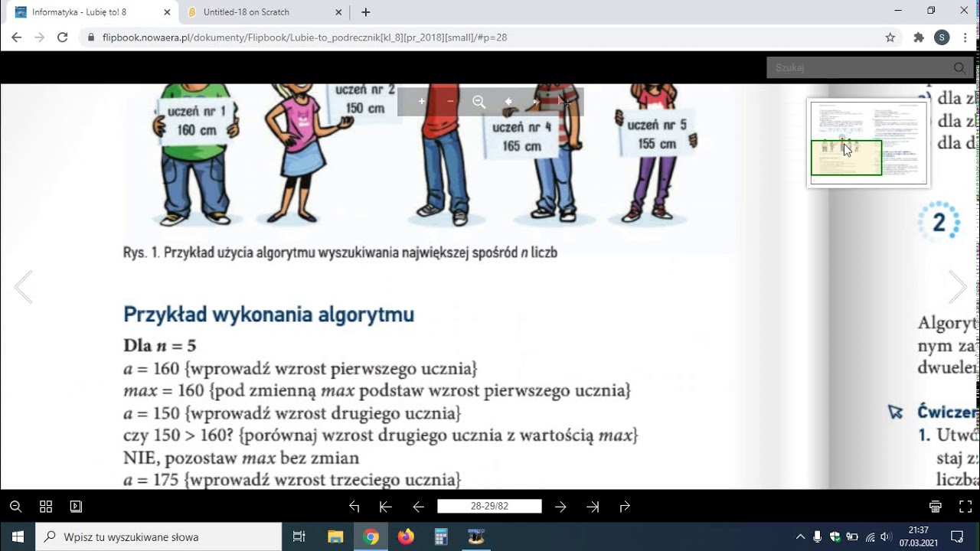Jump to the last page of flipbook
Image resolution: width=980 pixels, height=551 pixels.
[593, 507]
